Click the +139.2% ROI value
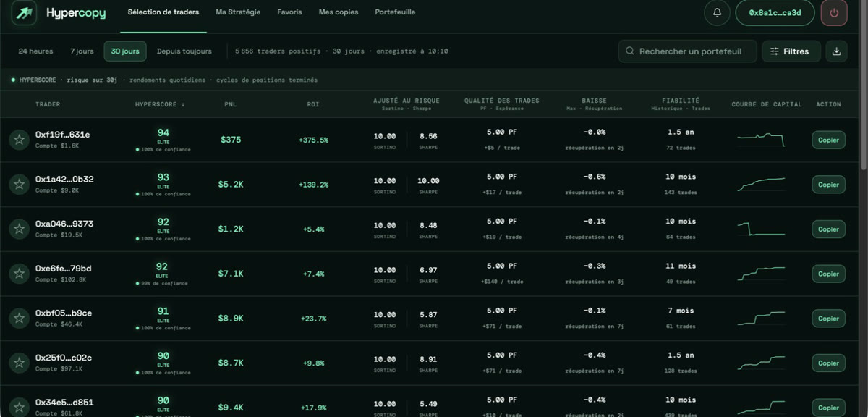The image size is (868, 417). [313, 185]
